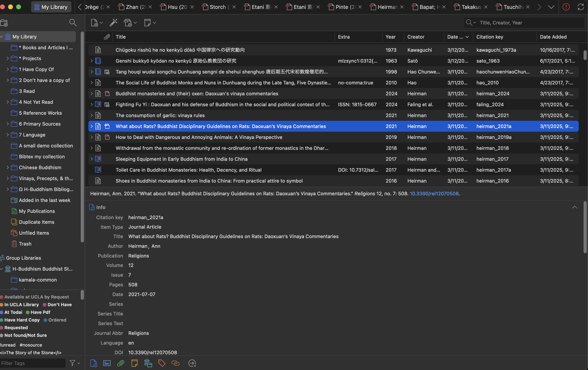Toggle the 'Have Pdf' colored tag filter
The width and height of the screenshot is (588, 370).
pyautogui.click(x=40, y=312)
